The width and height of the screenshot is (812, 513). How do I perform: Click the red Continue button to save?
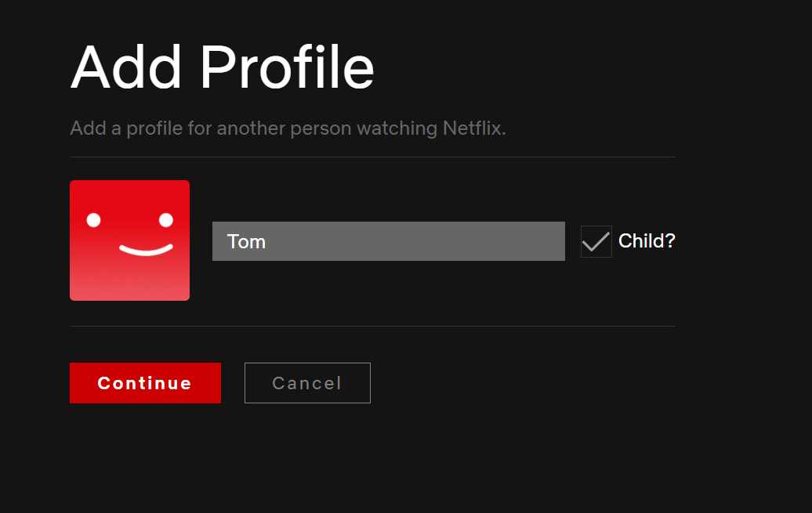(x=145, y=383)
